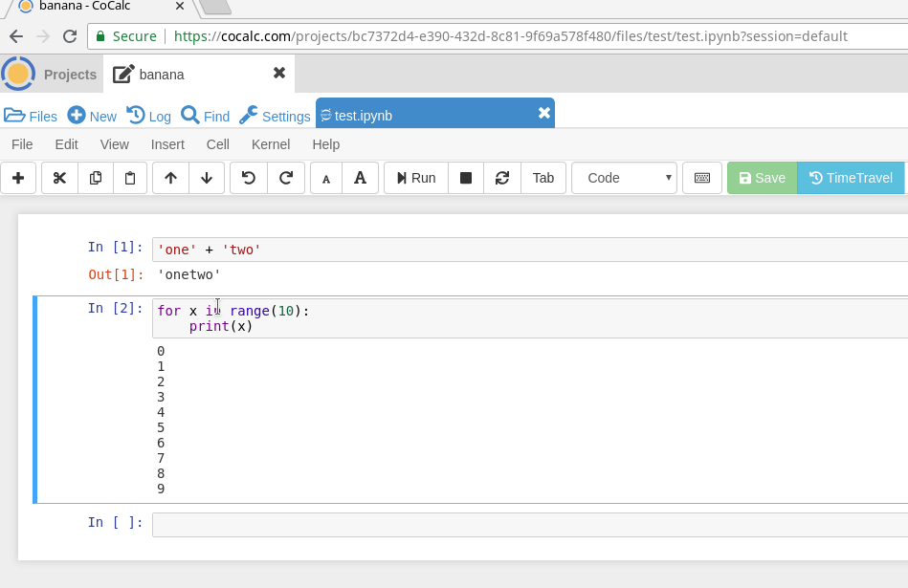
Task: Open TimeTravel history
Action: [x=851, y=178]
